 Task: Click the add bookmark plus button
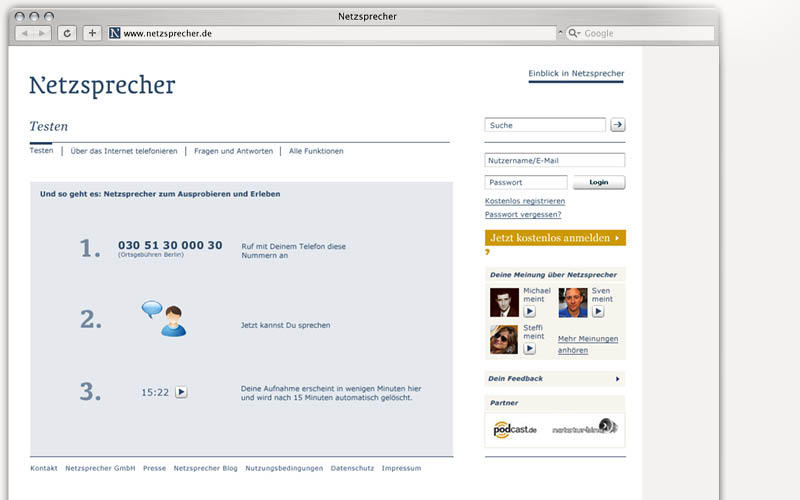tap(92, 33)
